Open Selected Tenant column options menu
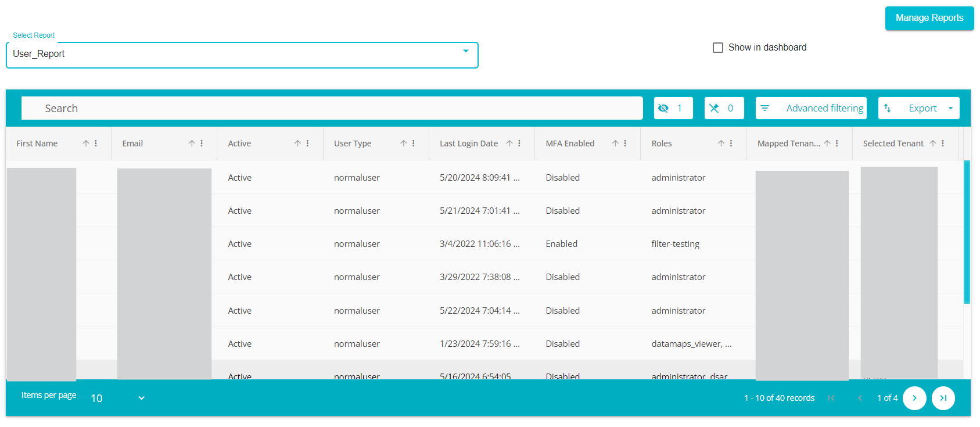The image size is (980, 427). 943,143
